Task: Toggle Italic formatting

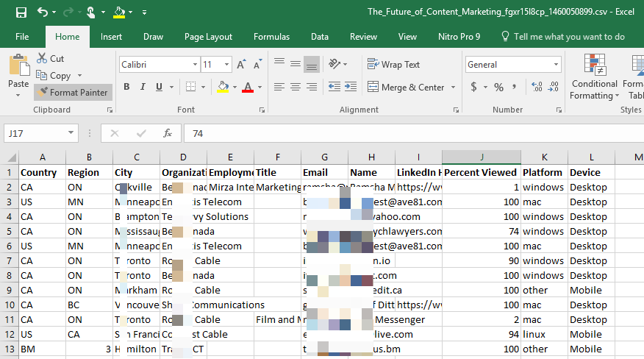Action: [143, 87]
